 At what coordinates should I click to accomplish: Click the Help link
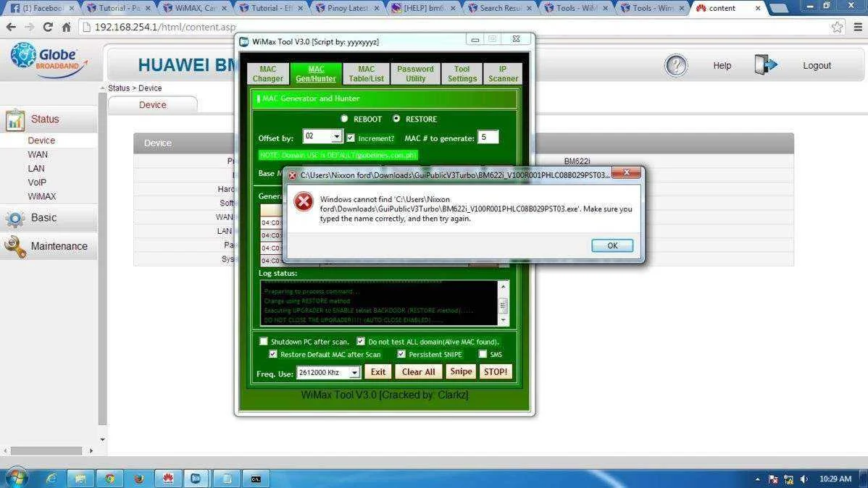tap(722, 65)
